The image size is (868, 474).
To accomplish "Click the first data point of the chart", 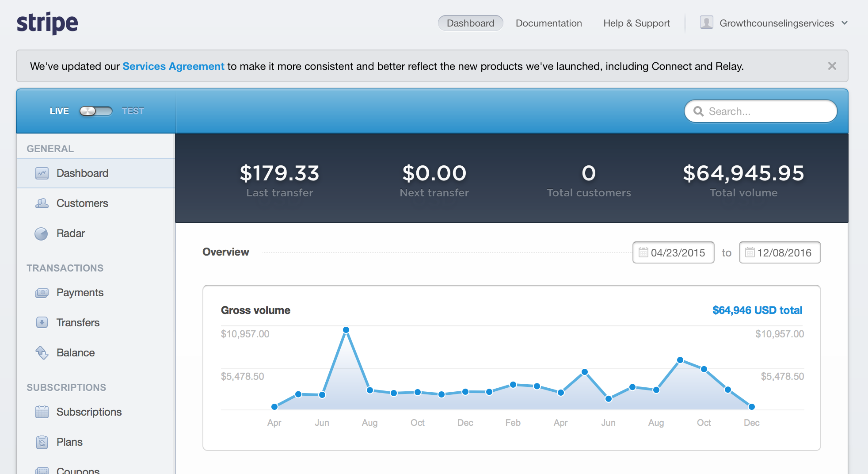I will 274,407.
